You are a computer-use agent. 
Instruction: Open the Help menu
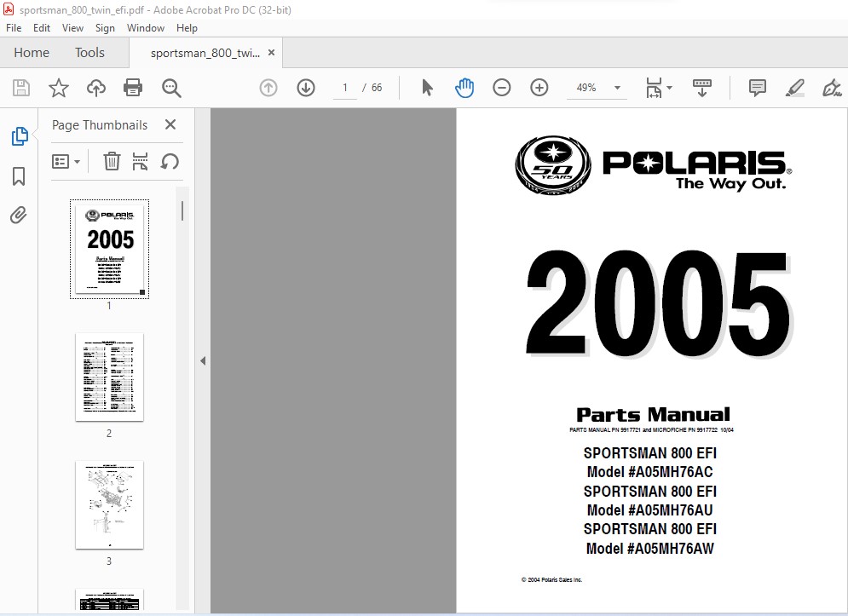pyautogui.click(x=187, y=28)
